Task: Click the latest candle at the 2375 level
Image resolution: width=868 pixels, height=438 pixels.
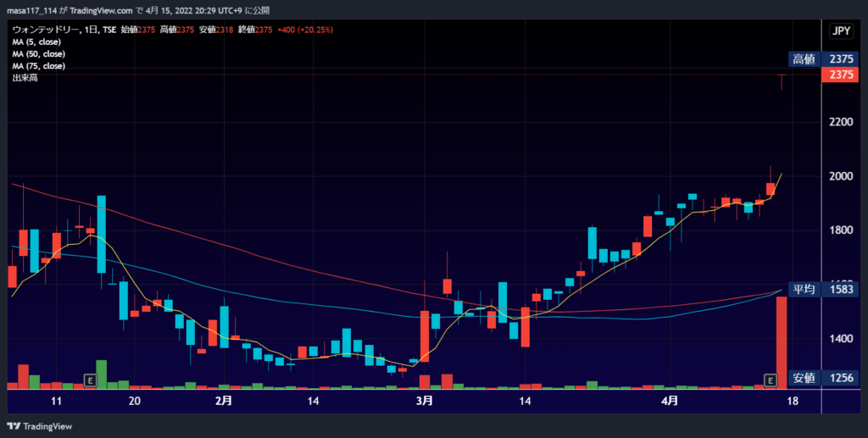Action: (782, 81)
